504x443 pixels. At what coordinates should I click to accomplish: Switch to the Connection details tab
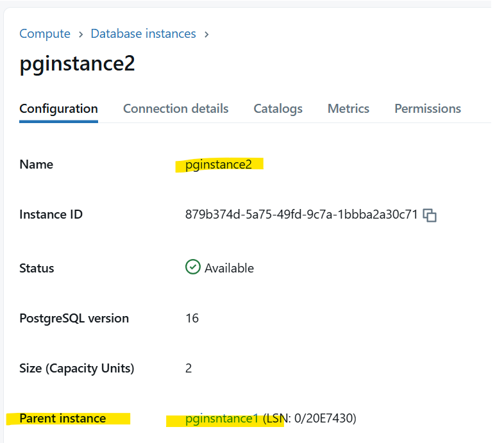pyautogui.click(x=176, y=108)
